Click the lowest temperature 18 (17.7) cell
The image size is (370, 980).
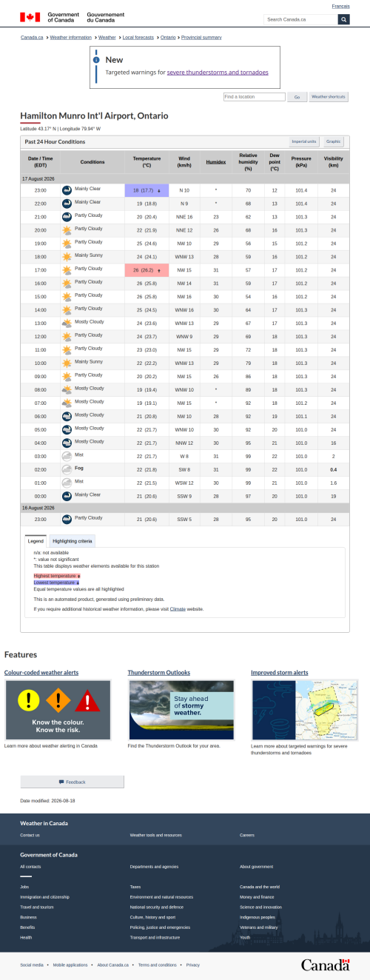(x=147, y=190)
